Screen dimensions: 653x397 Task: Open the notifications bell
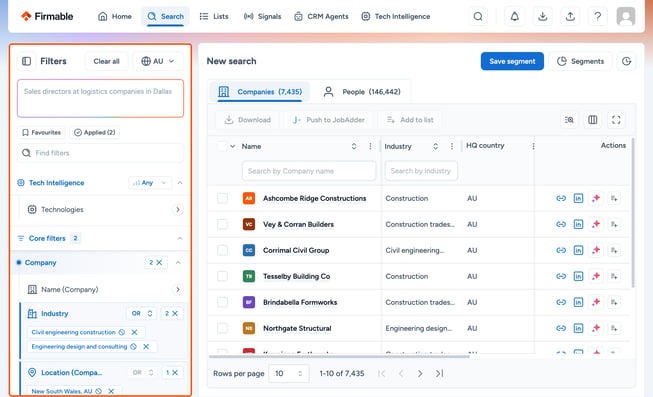[x=515, y=17]
